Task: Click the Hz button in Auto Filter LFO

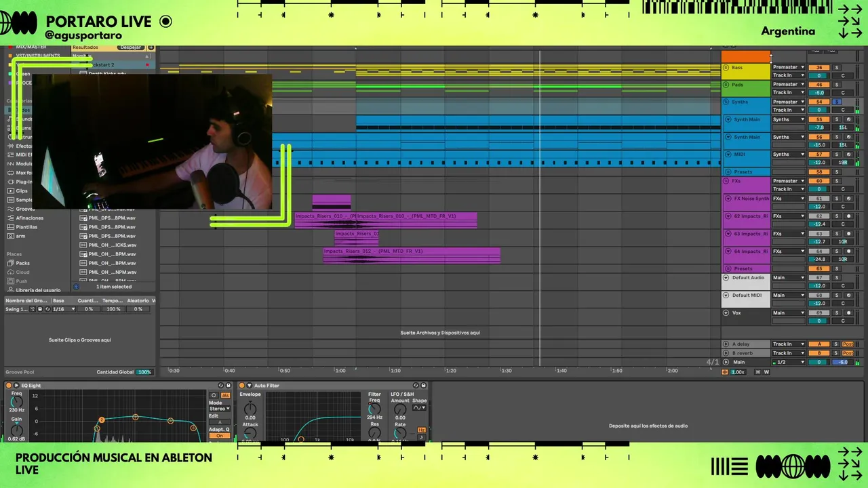Action: [421, 430]
